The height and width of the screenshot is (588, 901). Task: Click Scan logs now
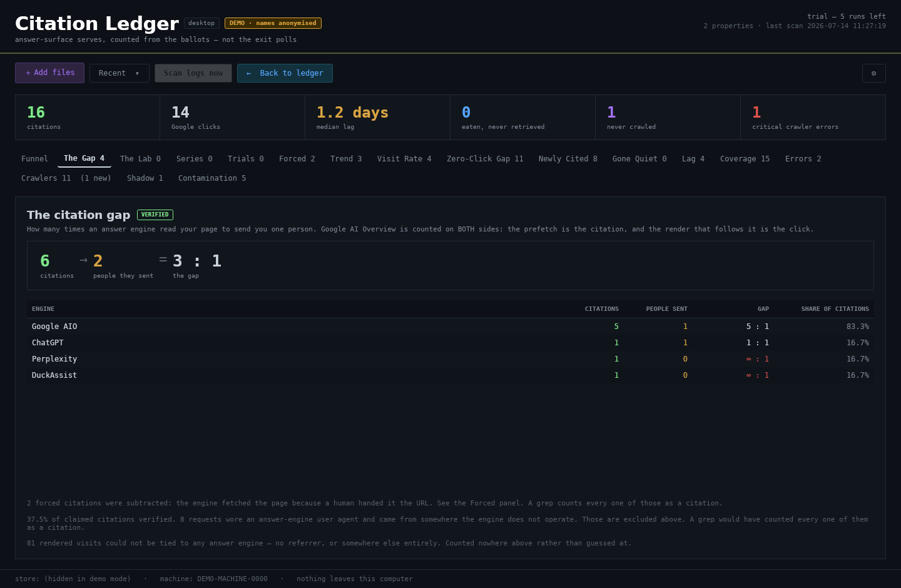(193, 73)
